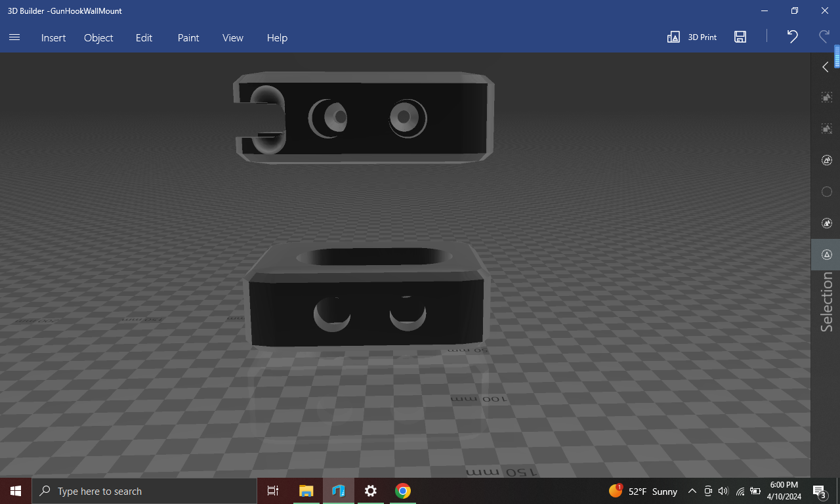This screenshot has height=504, width=840.
Task: Collapse the Selection side panel chevron
Action: 826,67
